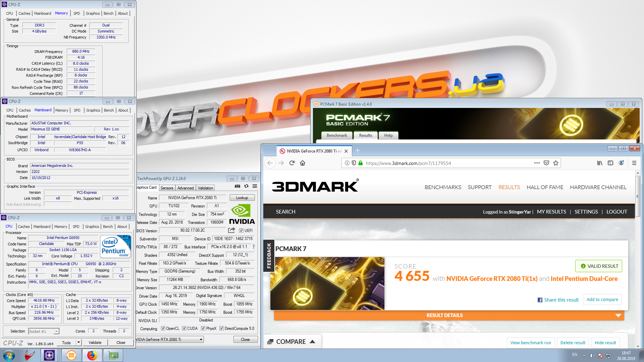Open the Firefox Library icon

point(600,163)
